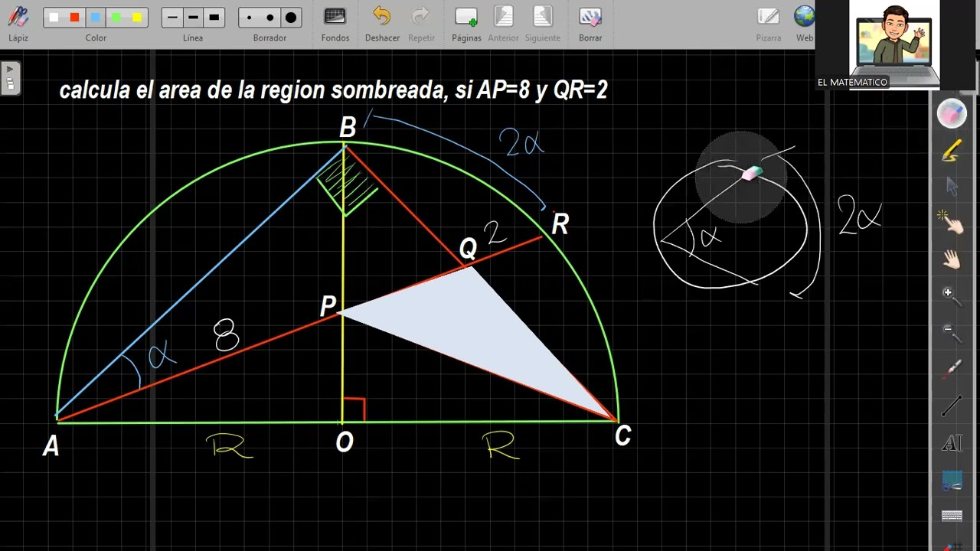This screenshot has height=551, width=980.
Task: Open the on-screen keyboard tool
Action: [952, 517]
